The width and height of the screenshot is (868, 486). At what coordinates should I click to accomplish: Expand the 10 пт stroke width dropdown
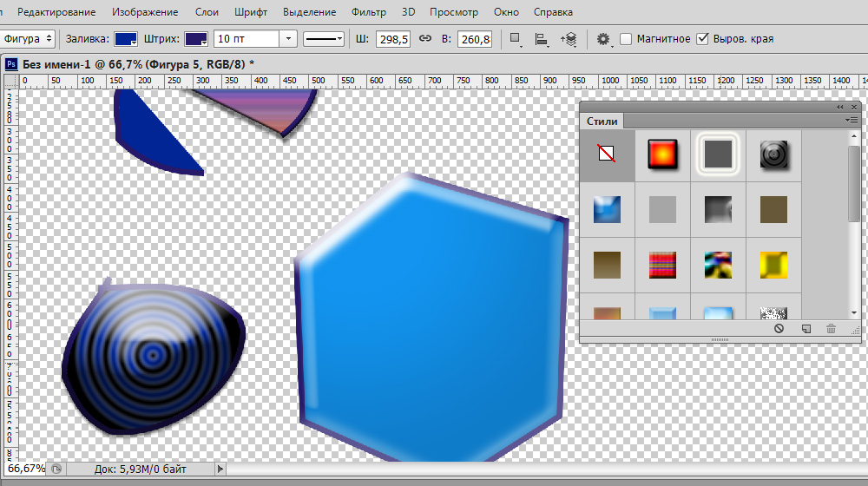[289, 39]
